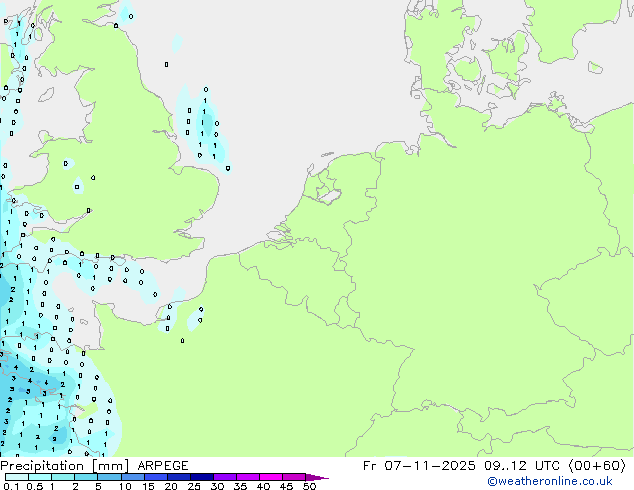
Task: Click the "15" legend scale label
Action: [148, 486]
